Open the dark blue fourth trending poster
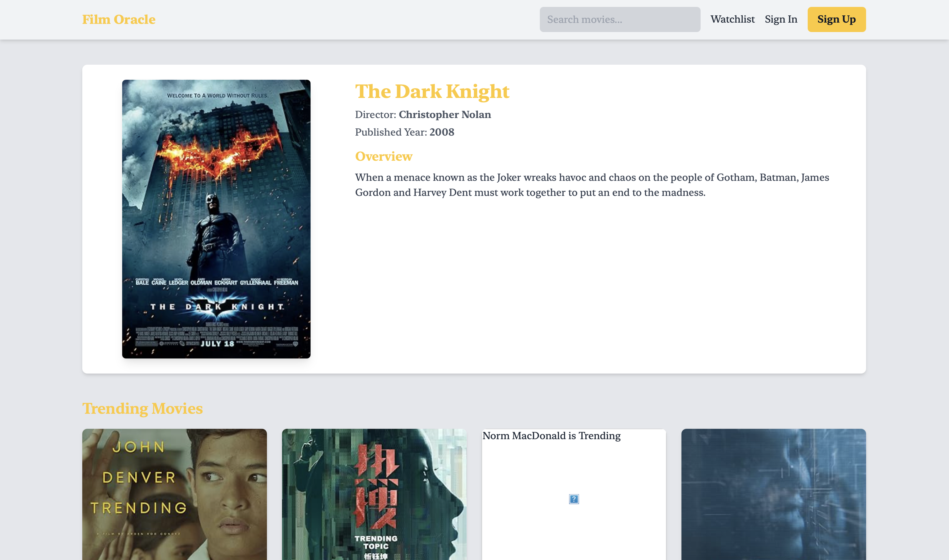The height and width of the screenshot is (560, 949). [773, 494]
